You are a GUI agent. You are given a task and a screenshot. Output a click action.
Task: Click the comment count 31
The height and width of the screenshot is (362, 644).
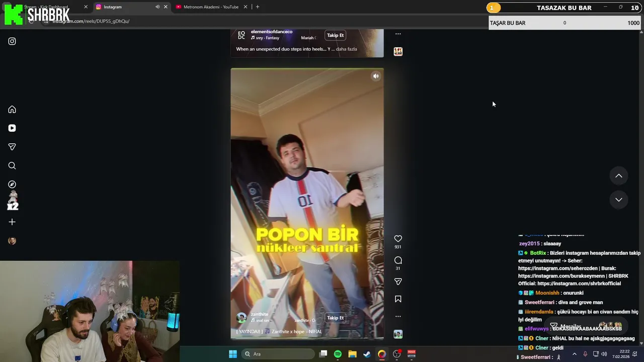click(x=398, y=268)
